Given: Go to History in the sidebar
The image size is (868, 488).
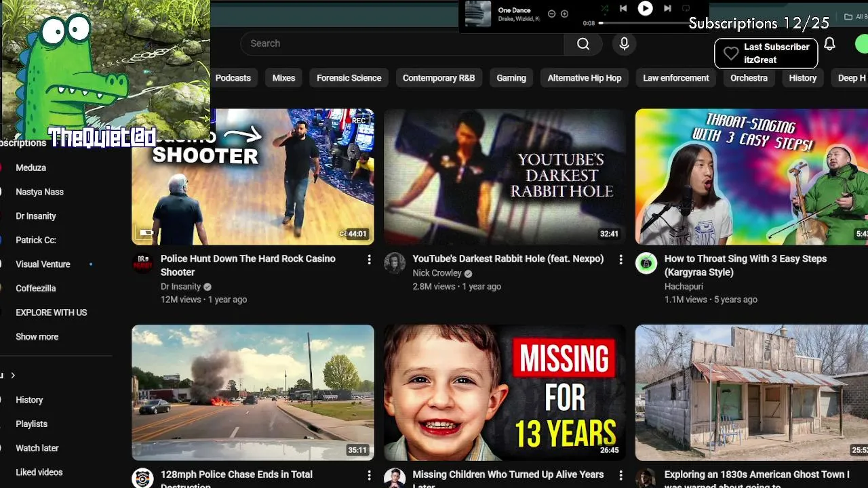Looking at the screenshot, I should [x=29, y=400].
